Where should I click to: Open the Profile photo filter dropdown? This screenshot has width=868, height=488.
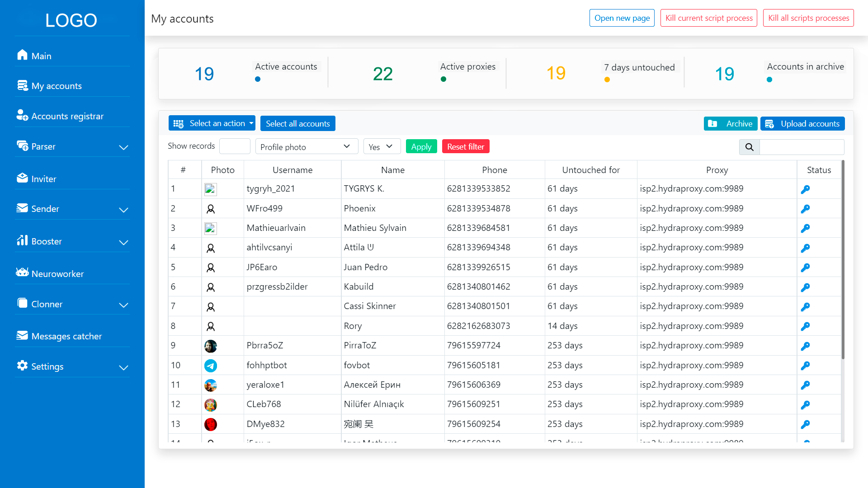[307, 146]
